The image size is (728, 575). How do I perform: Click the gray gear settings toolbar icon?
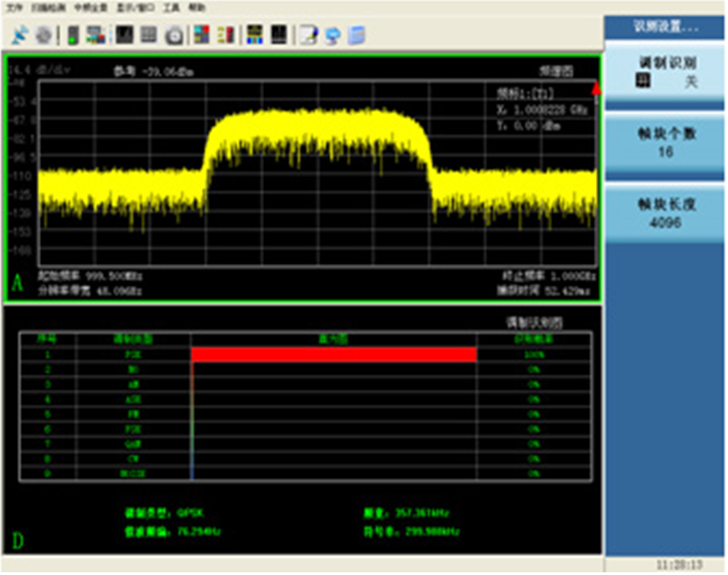click(x=42, y=35)
